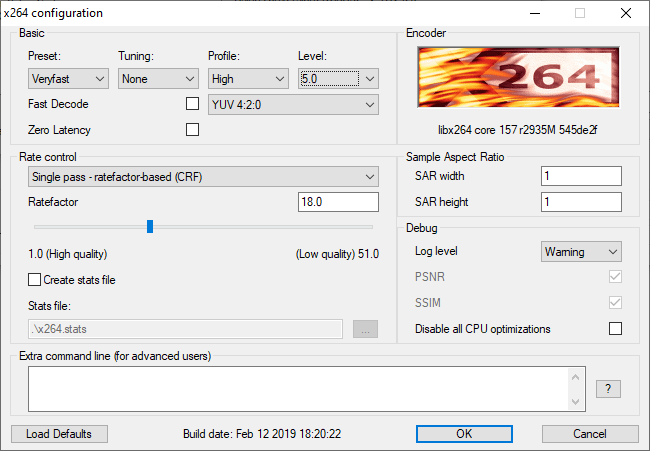
Task: Enable the Fast Decode checkbox
Action: (x=192, y=104)
